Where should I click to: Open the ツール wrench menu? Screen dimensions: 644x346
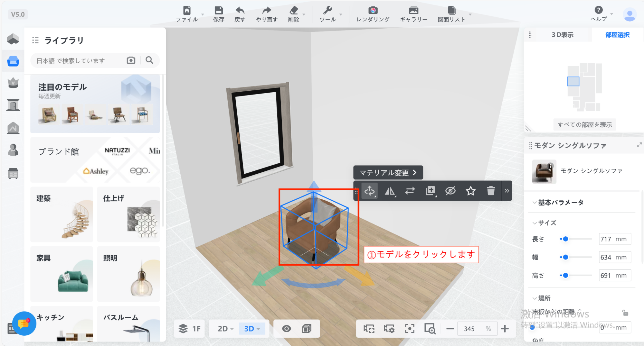(327, 10)
